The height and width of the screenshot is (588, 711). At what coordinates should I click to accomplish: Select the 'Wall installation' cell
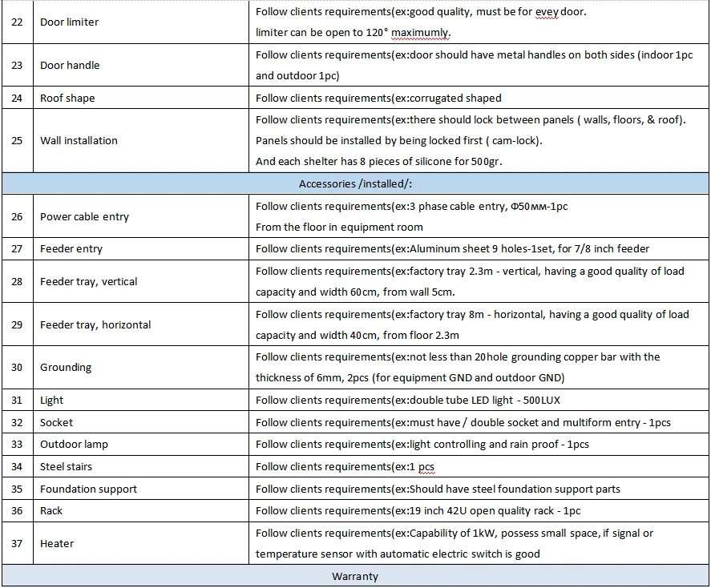tap(141, 140)
